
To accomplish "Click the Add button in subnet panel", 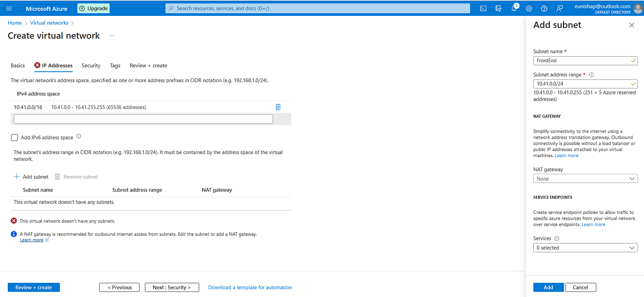I will pyautogui.click(x=548, y=288).
